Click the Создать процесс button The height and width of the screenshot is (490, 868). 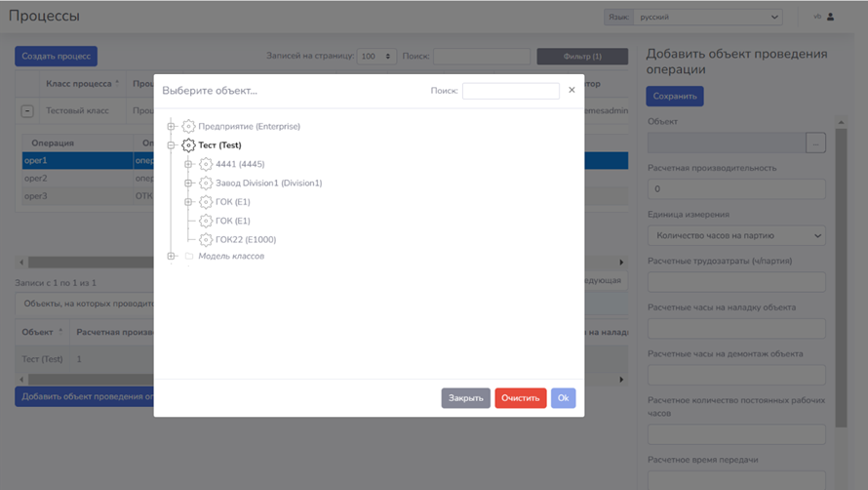[56, 56]
